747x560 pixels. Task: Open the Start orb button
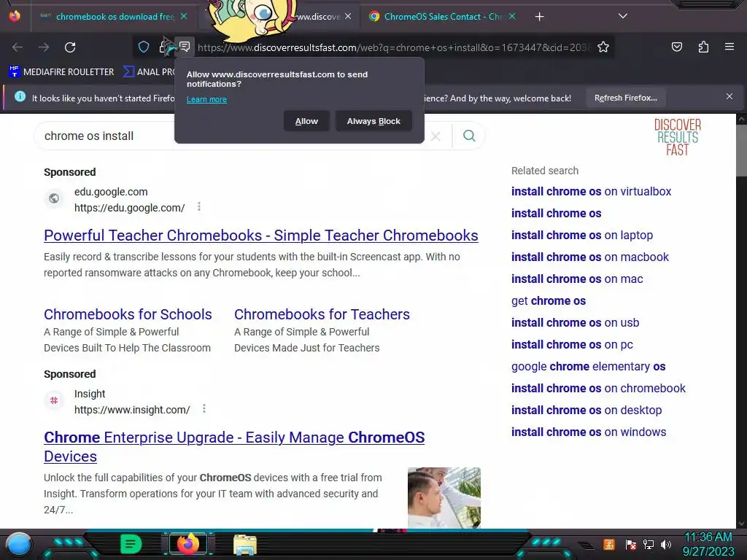(x=18, y=544)
